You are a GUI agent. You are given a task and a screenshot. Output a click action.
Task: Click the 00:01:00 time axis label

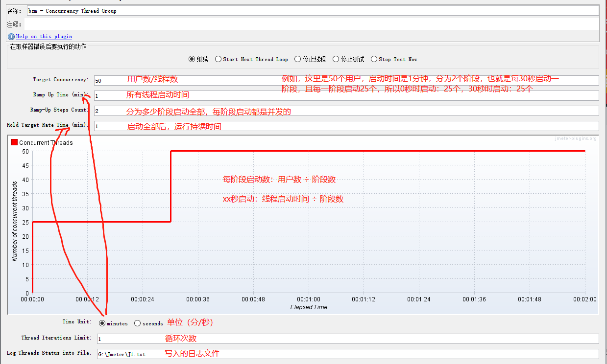pyautogui.click(x=308, y=299)
